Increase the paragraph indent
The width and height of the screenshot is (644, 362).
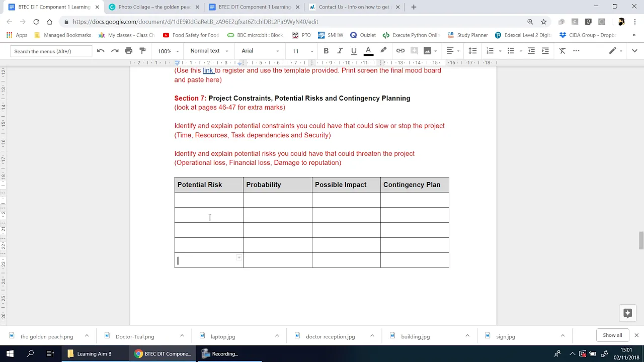[545, 51]
